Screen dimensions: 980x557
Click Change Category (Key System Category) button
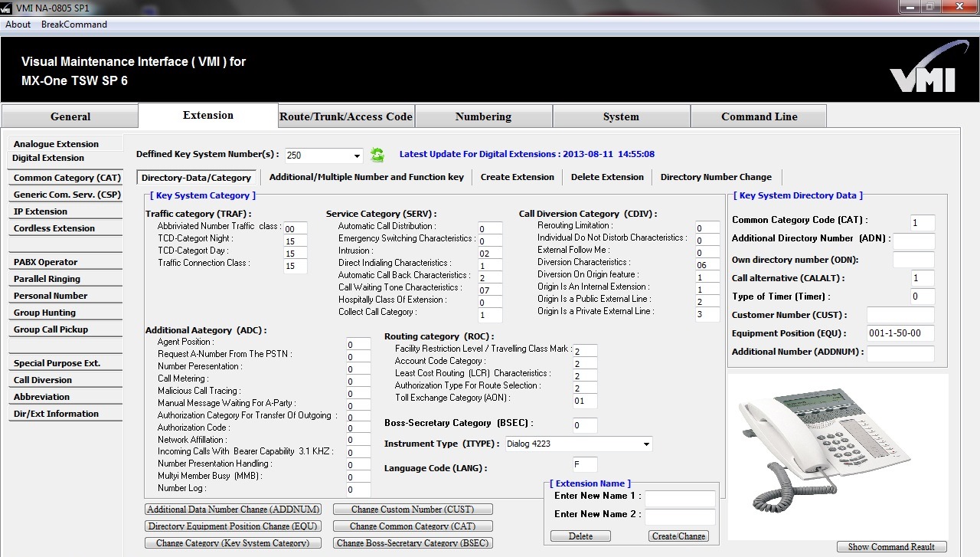233,543
